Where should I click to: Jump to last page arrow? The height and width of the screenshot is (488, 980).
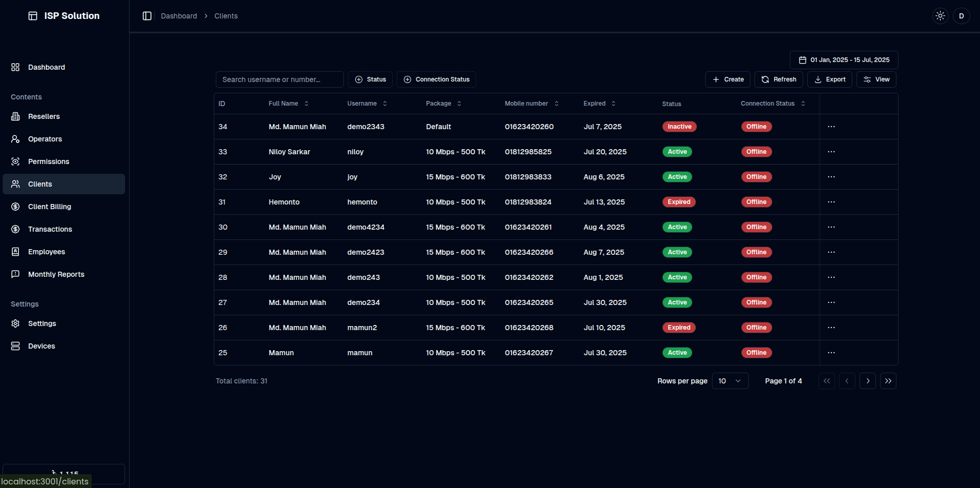coord(888,381)
